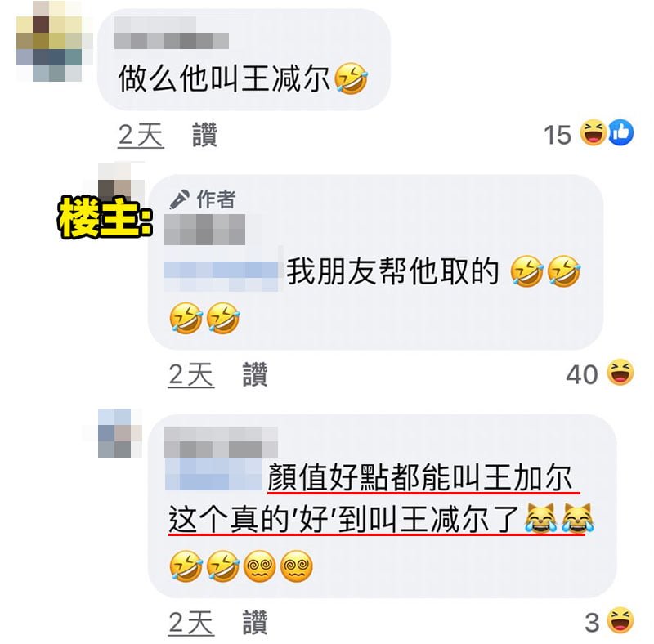Click the laughing reaction beside 40
Screen dimensions: 654x644
620,373
